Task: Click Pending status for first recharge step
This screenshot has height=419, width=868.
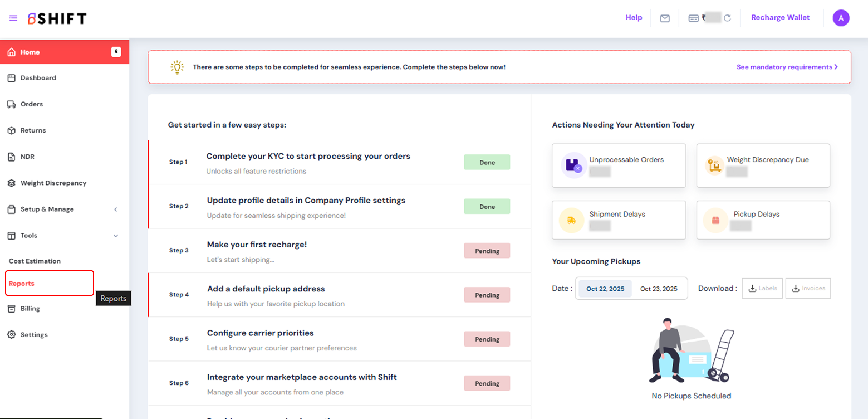Action: (x=487, y=251)
